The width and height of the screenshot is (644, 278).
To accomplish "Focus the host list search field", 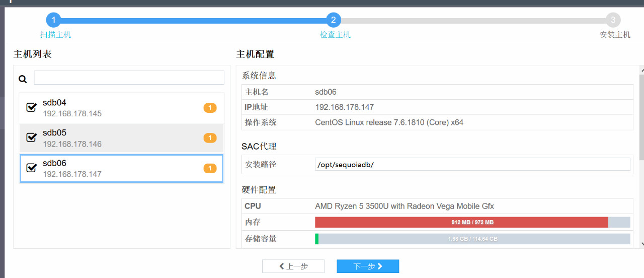I will (x=129, y=78).
